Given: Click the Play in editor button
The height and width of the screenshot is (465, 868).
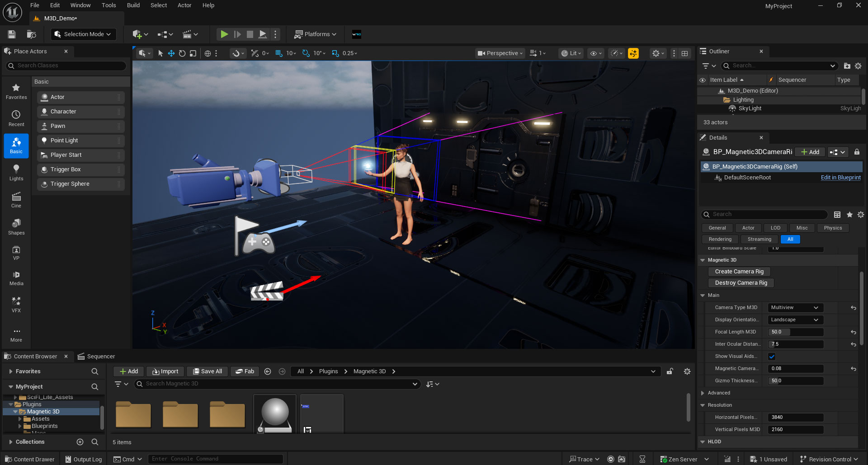Looking at the screenshot, I should pyautogui.click(x=224, y=34).
